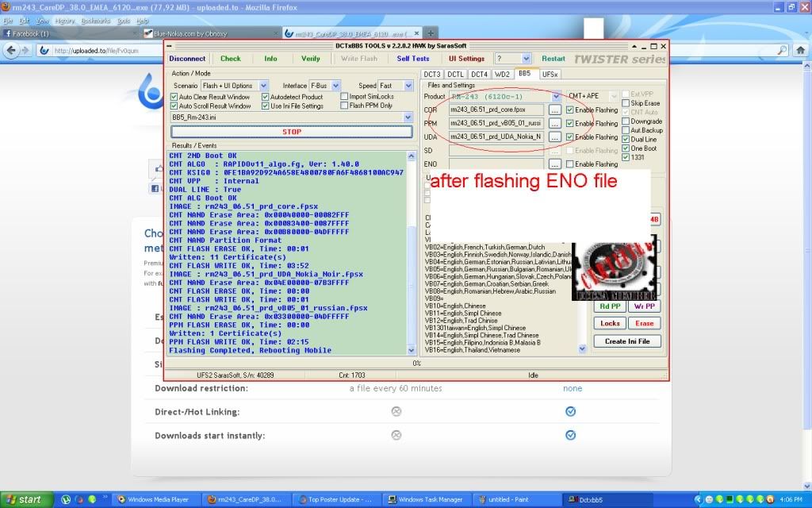The height and width of the screenshot is (508, 812).
Task: Open a new Firefox tab with plus icon
Action: 430,33
